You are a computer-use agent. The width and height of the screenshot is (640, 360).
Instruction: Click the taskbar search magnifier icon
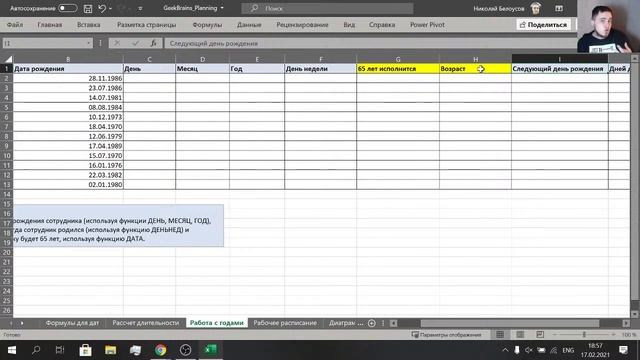[36, 350]
